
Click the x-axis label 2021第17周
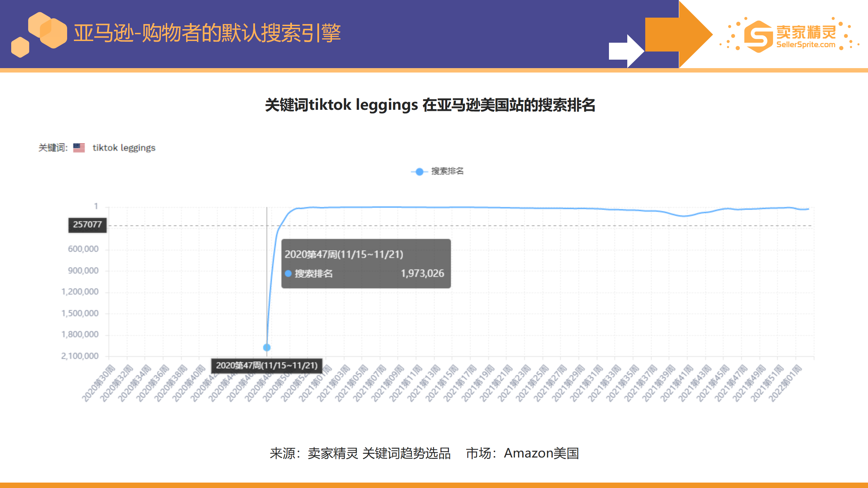click(460, 383)
